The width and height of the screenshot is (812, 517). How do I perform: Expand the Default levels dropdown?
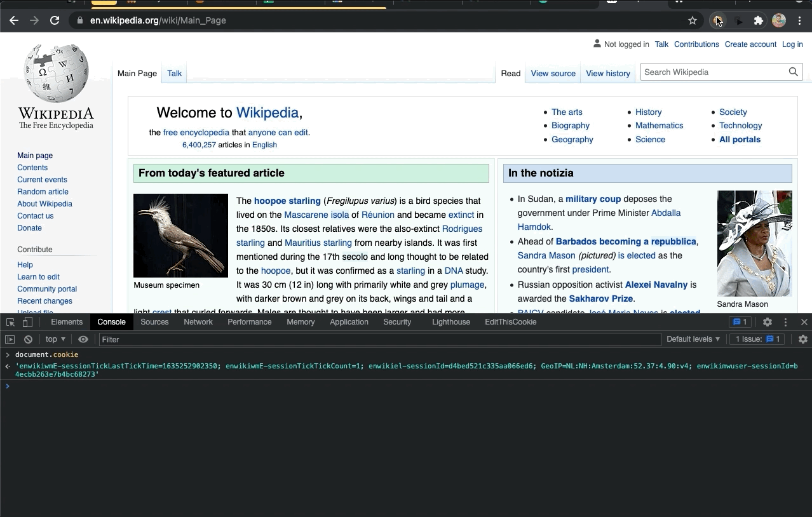coord(693,339)
